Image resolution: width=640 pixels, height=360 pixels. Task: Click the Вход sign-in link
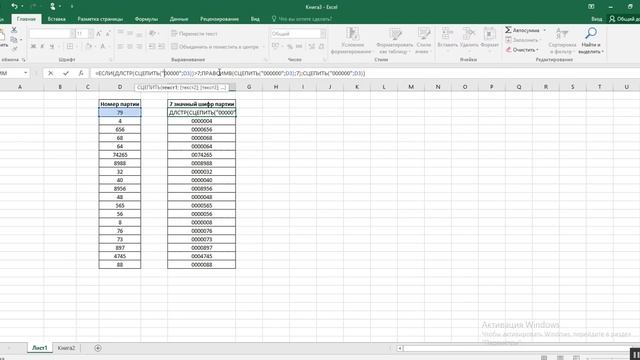(596, 19)
